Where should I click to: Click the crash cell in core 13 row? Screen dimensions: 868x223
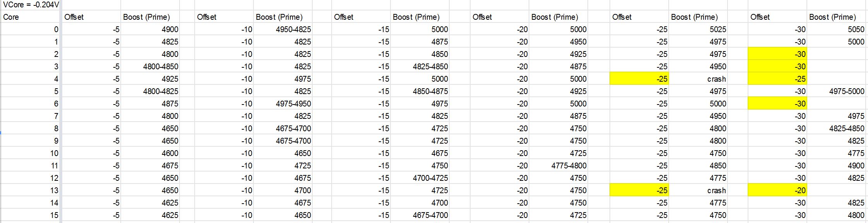click(x=698, y=190)
